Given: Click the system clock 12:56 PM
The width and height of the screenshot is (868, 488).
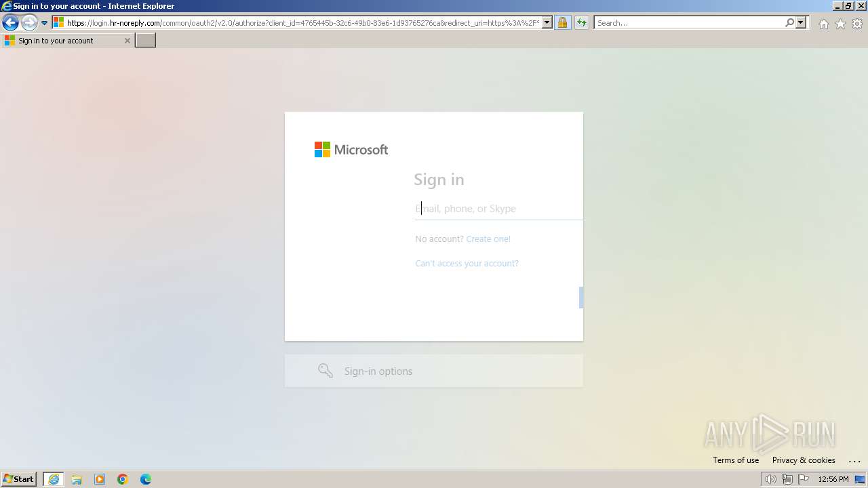Looking at the screenshot, I should (x=833, y=479).
